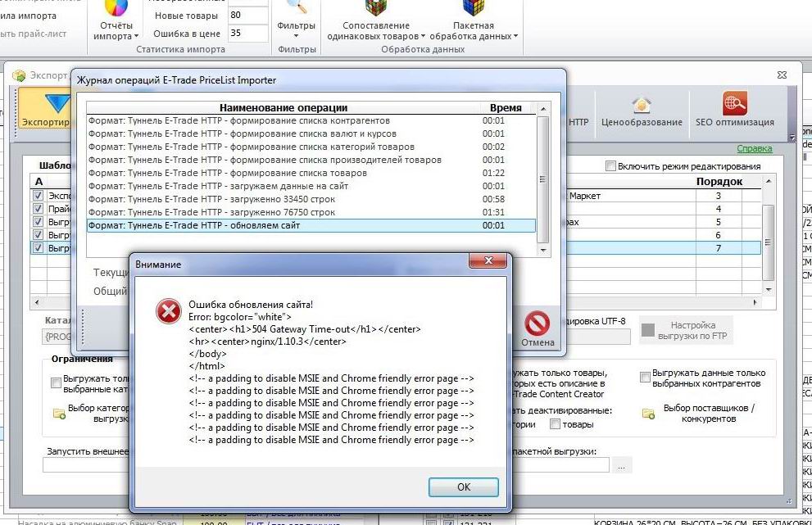812x525 pixels.
Task: Click Выбор поставщиков / конкурентов folder icon
Action: [x=648, y=413]
